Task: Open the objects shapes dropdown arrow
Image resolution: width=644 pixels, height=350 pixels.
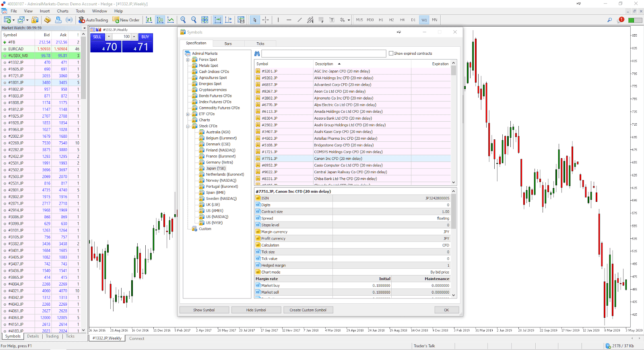Action: pyautogui.click(x=349, y=20)
